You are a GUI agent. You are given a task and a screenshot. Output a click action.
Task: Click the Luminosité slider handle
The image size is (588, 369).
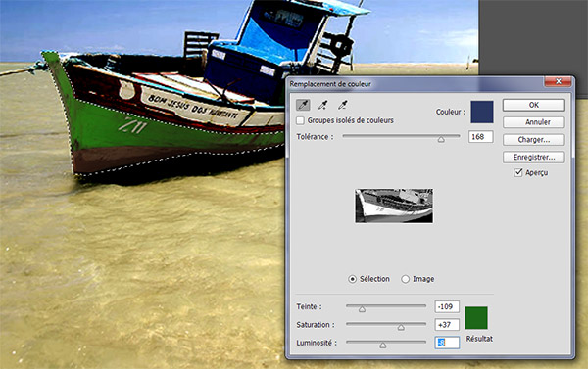point(382,346)
